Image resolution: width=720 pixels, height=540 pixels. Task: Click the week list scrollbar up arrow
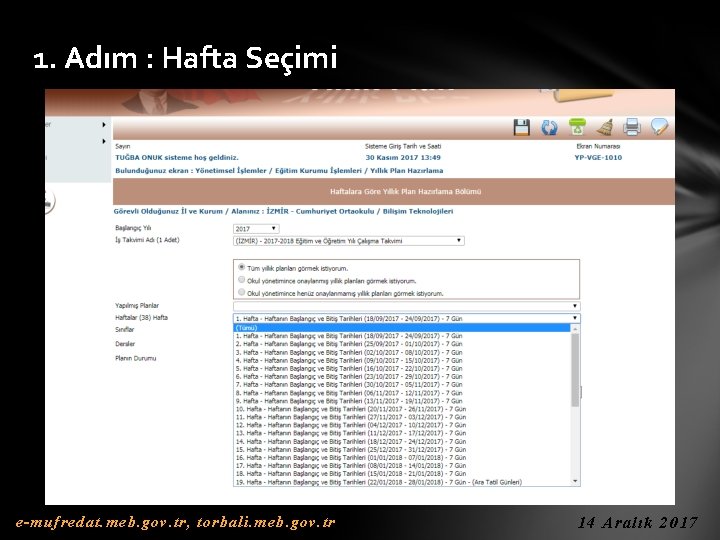[575, 329]
